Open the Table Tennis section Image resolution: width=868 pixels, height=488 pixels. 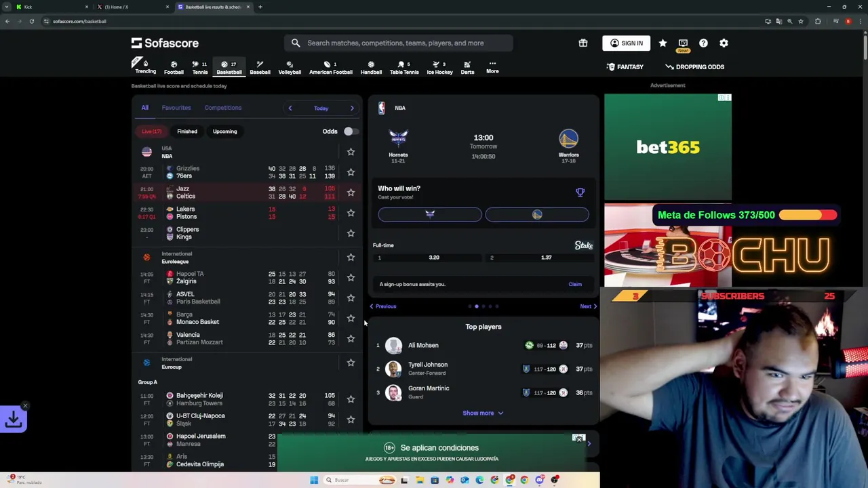pyautogui.click(x=404, y=67)
